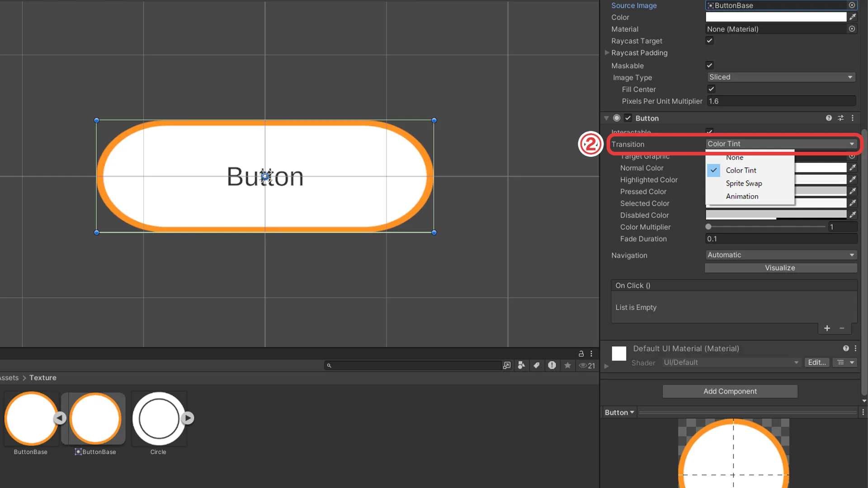Click Edit... shader button
This screenshot has height=488, width=868.
point(816,362)
